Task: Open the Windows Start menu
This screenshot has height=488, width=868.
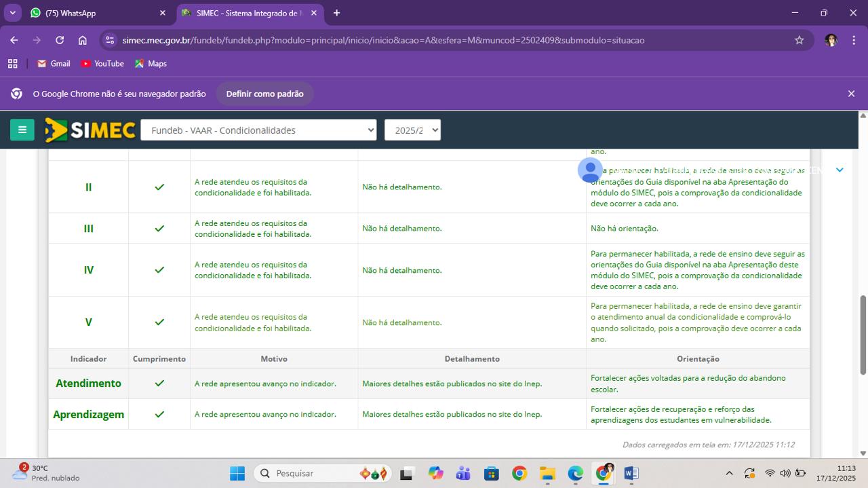Action: pyautogui.click(x=237, y=473)
